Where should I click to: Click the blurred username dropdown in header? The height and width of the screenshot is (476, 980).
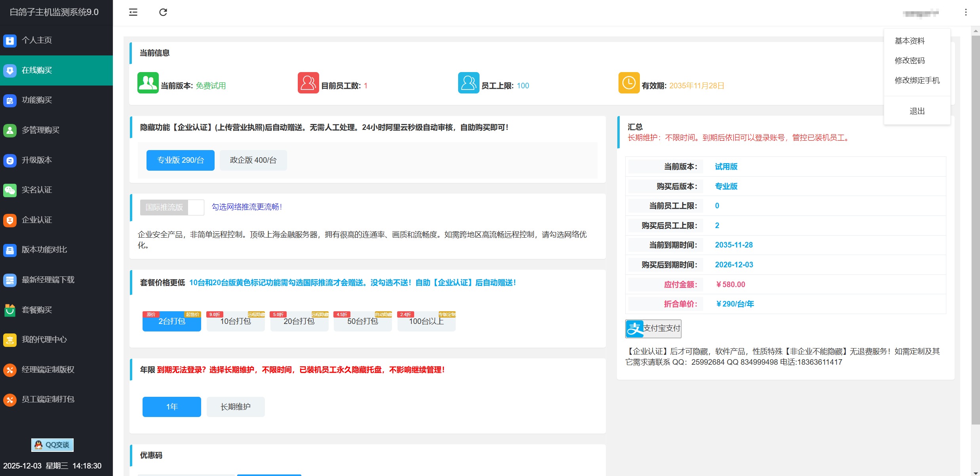tap(920, 13)
